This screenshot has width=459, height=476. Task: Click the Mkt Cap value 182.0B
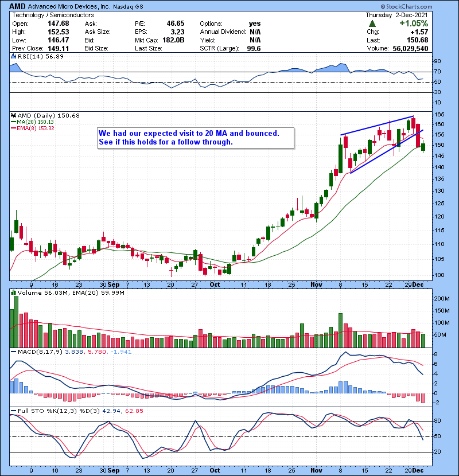click(173, 40)
